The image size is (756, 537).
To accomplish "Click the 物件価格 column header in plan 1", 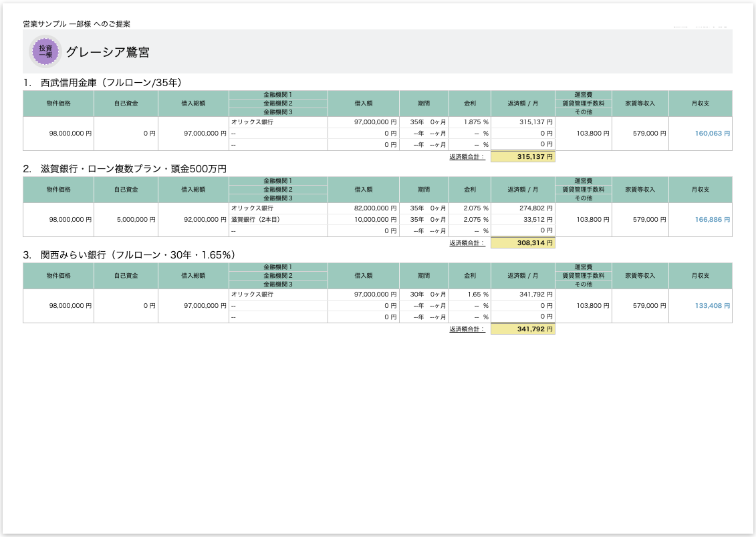I will (x=58, y=104).
